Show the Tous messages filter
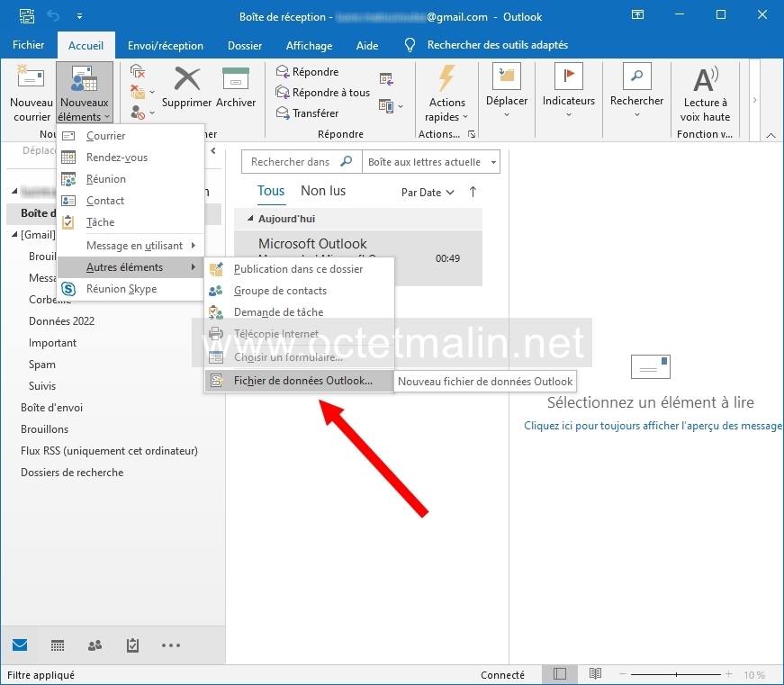The width and height of the screenshot is (784, 685). coord(271,191)
